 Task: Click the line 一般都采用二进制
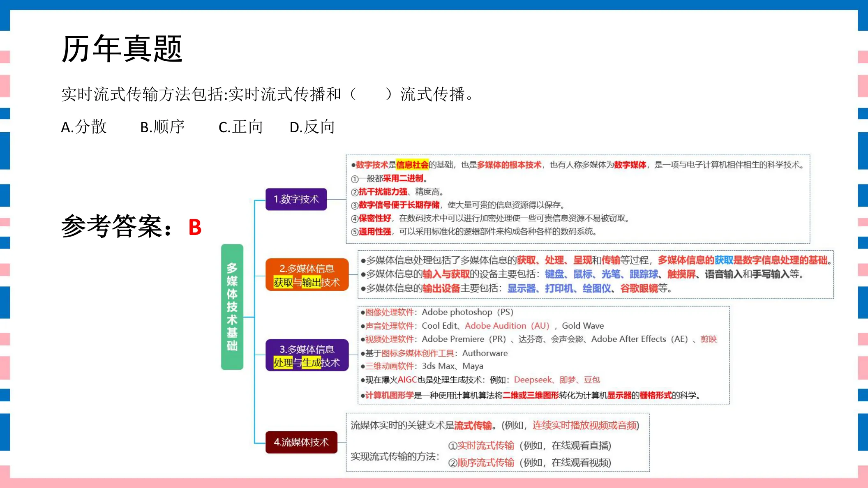[389, 178]
